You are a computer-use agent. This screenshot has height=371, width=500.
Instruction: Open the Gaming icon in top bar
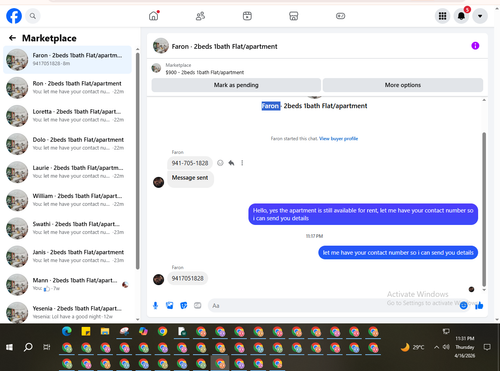pyautogui.click(x=340, y=16)
